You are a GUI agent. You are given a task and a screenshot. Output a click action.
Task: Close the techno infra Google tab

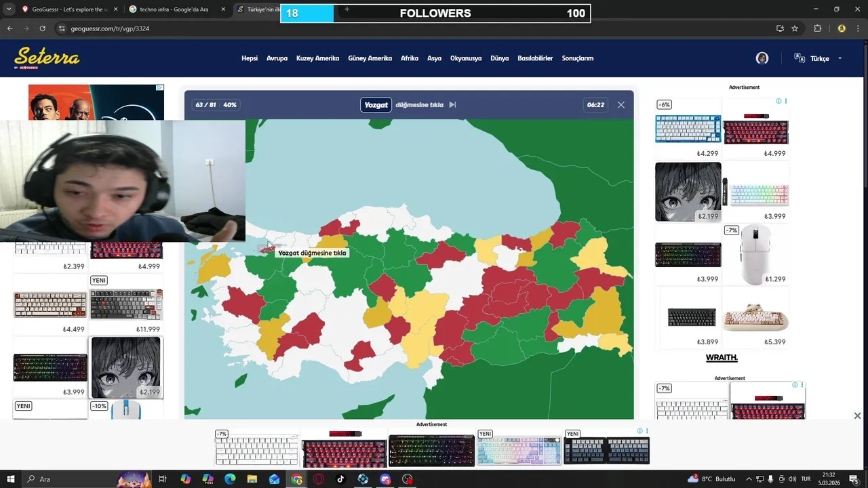tap(223, 9)
